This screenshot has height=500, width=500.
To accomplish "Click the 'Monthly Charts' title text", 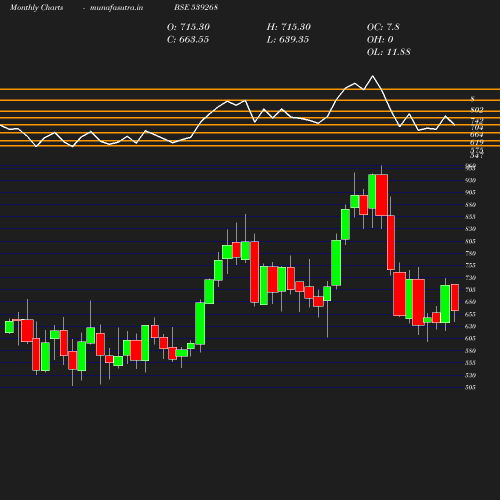I will (x=36, y=8).
